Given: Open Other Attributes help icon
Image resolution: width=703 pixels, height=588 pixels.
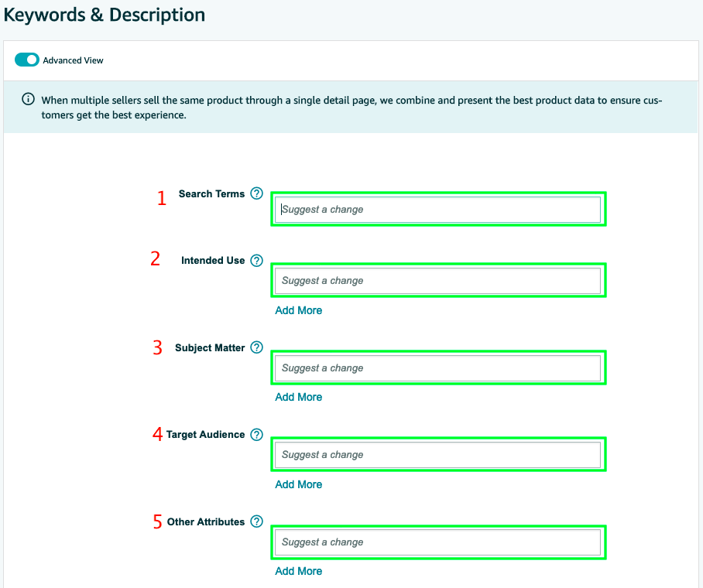Looking at the screenshot, I should 256,521.
